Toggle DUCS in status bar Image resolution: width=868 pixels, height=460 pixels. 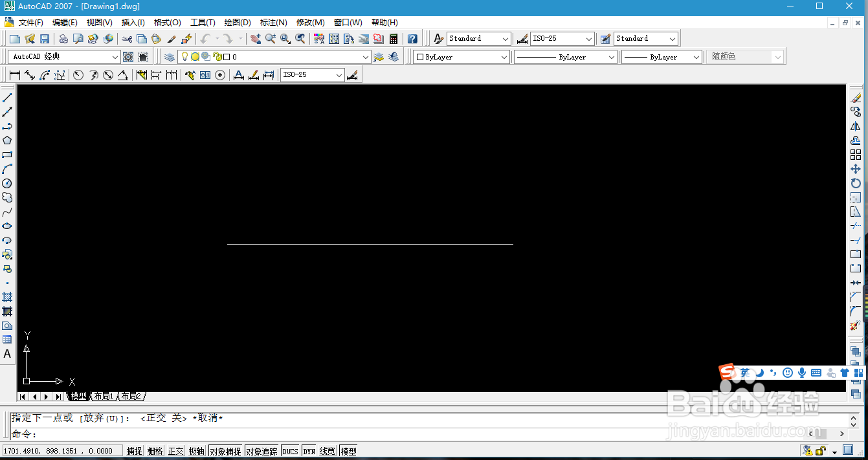[291, 451]
